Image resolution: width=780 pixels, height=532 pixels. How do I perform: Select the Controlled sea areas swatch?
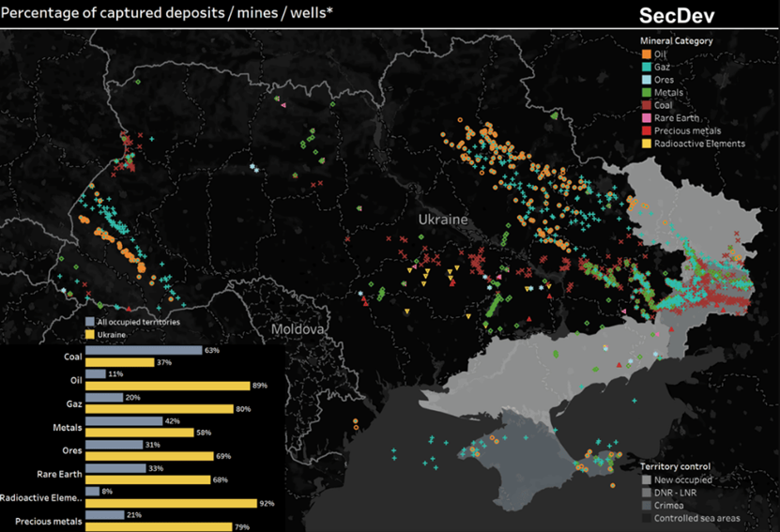pyautogui.click(x=647, y=518)
